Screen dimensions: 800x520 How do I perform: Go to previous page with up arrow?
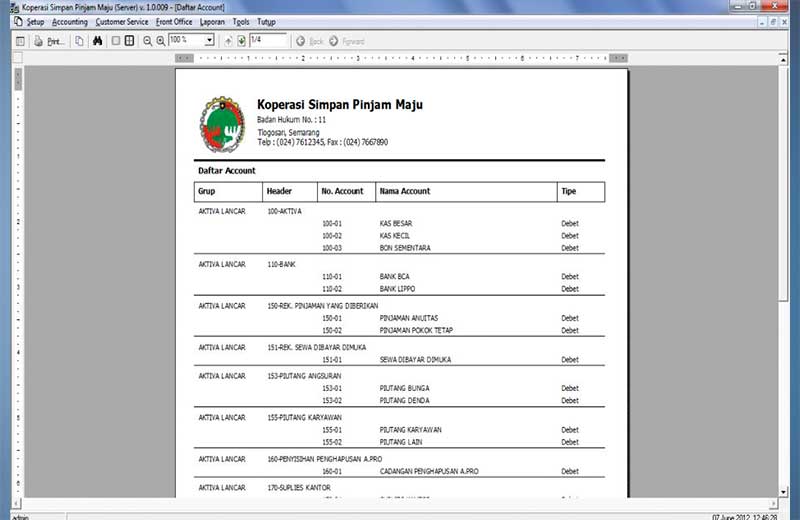pos(228,41)
